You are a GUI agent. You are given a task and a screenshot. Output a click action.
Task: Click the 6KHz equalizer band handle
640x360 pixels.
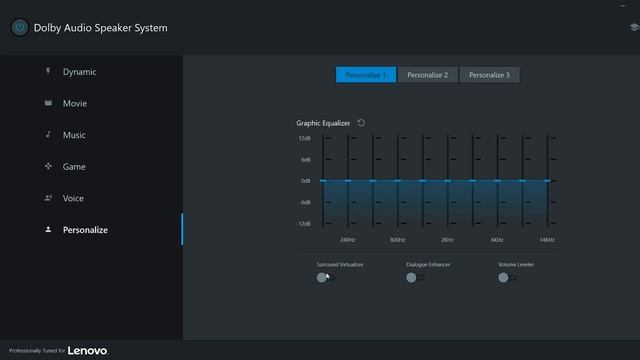pos(497,180)
